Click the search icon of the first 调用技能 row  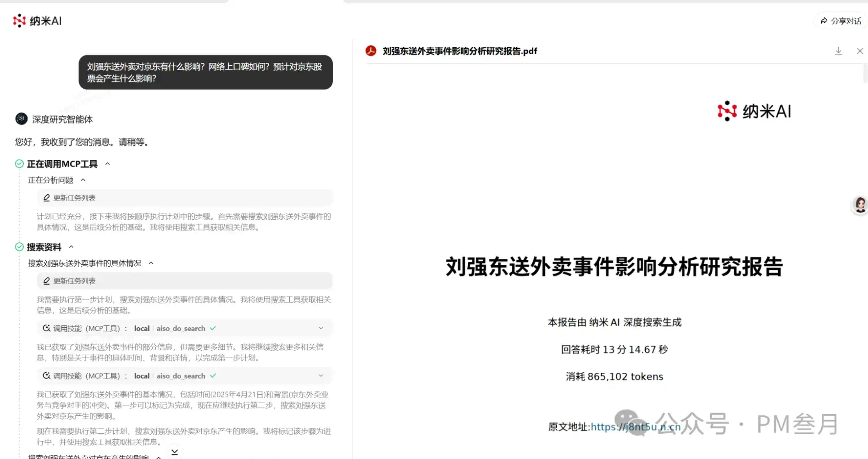[x=46, y=328]
